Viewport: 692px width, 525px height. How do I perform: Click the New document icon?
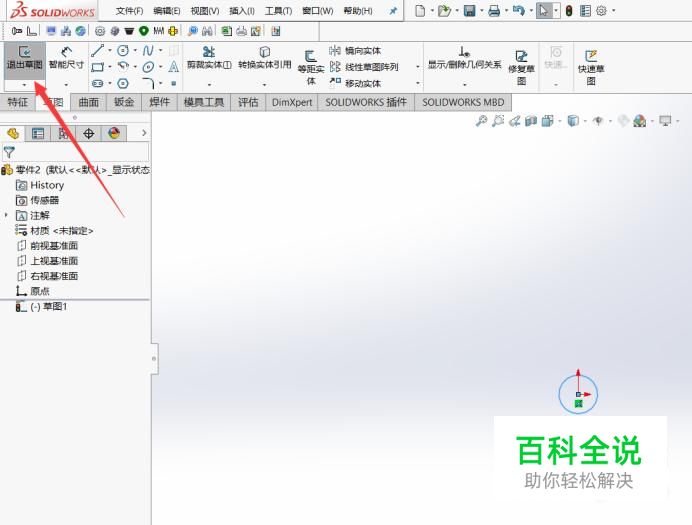[x=420, y=11]
